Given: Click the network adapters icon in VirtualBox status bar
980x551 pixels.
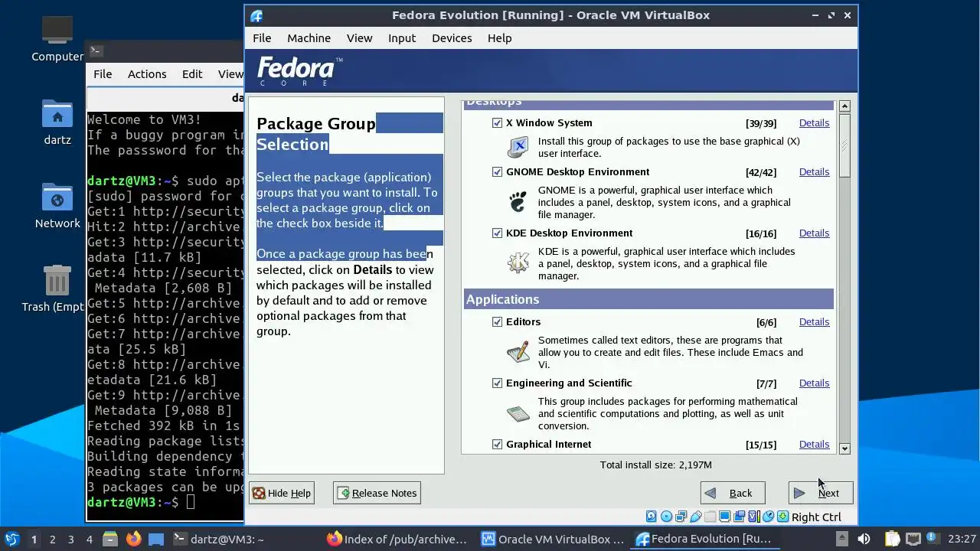Looking at the screenshot, I should (x=681, y=517).
